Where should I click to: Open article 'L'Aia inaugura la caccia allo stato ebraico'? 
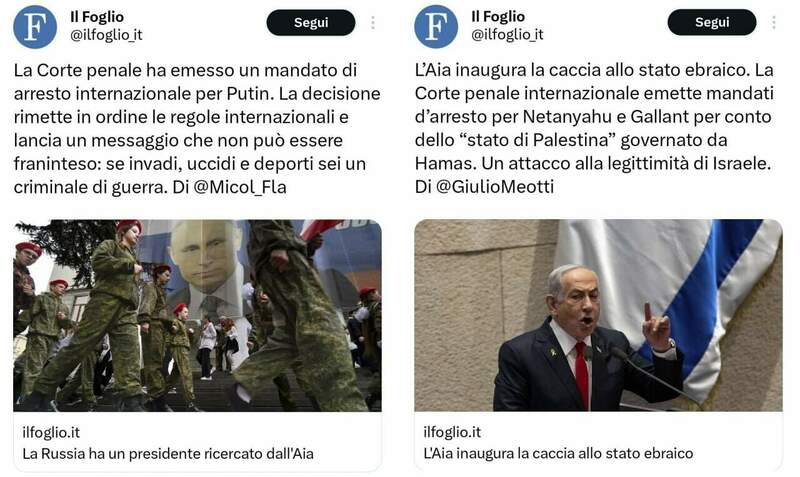click(558, 453)
